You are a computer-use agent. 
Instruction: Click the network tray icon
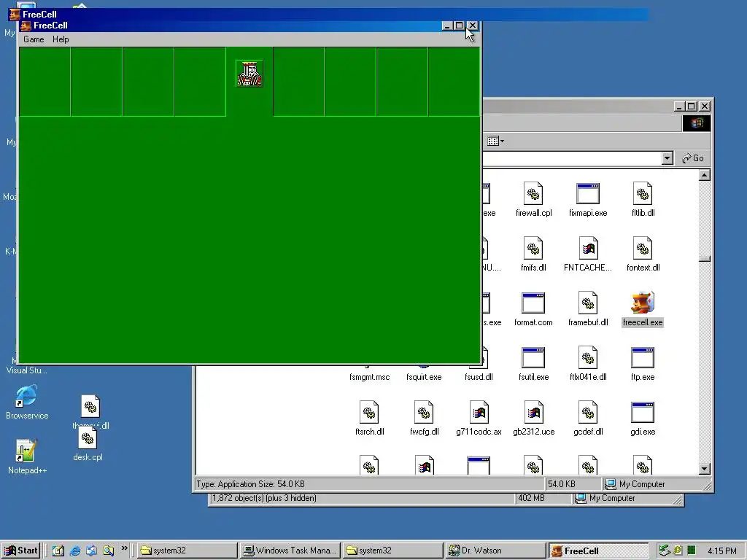click(x=664, y=551)
